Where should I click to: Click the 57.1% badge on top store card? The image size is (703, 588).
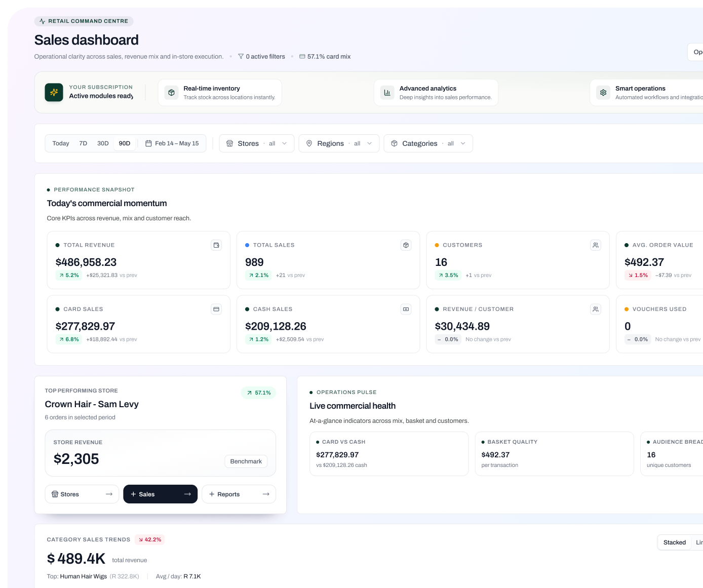pos(259,393)
